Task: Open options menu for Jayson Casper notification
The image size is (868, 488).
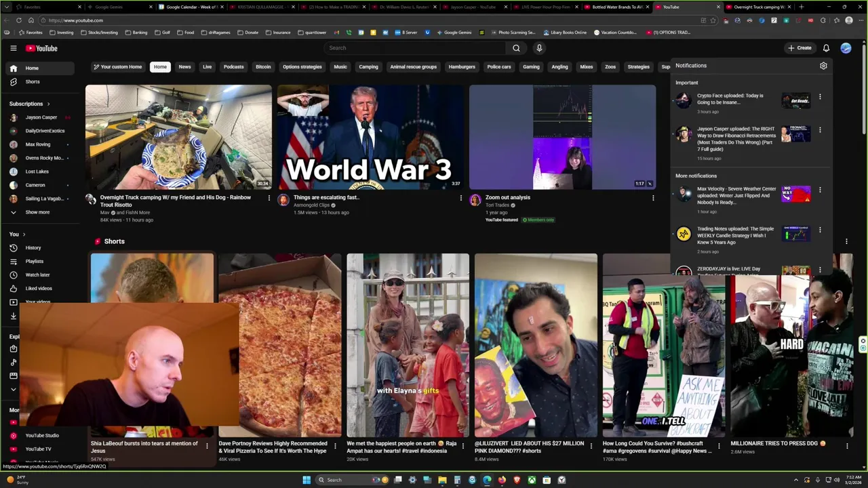Action: (x=820, y=129)
